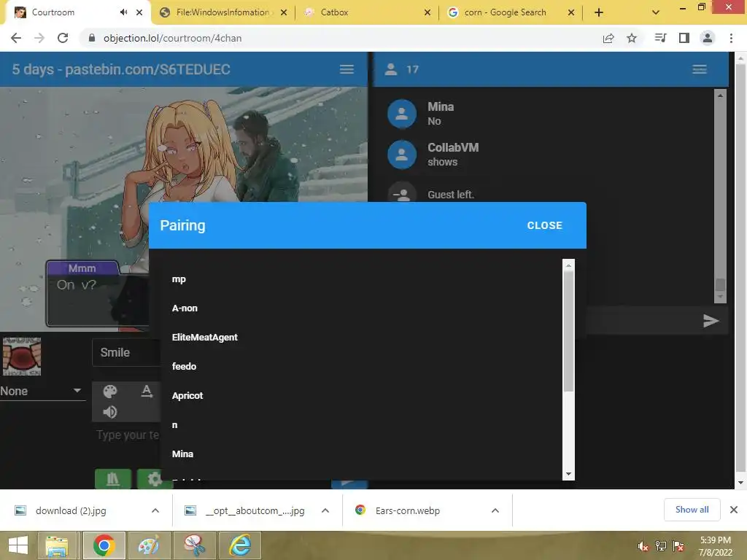Click the user count person icon

click(x=391, y=69)
